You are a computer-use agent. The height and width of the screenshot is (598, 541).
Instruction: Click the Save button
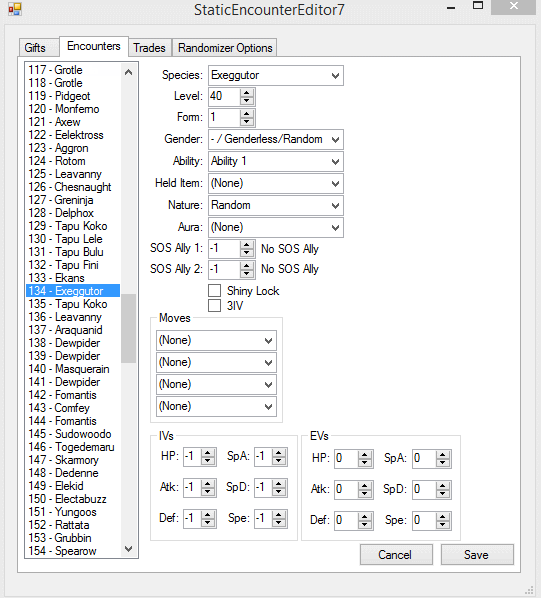pyautogui.click(x=477, y=555)
